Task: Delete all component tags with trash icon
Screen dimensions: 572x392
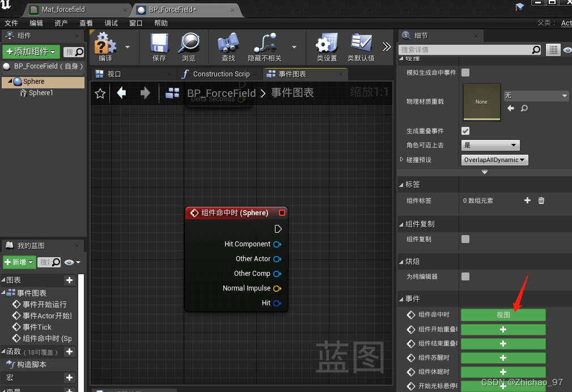Action: tap(541, 200)
